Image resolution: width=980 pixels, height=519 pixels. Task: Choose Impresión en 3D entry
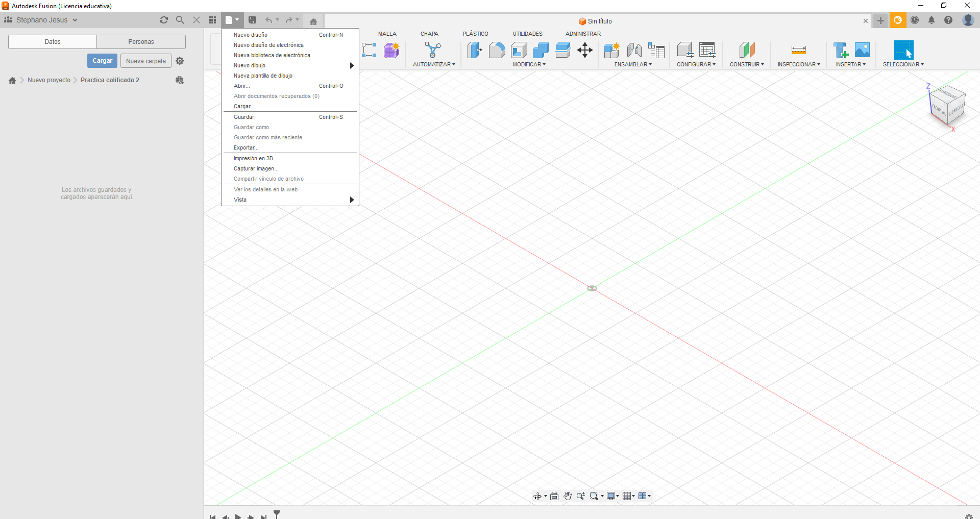pos(290,158)
